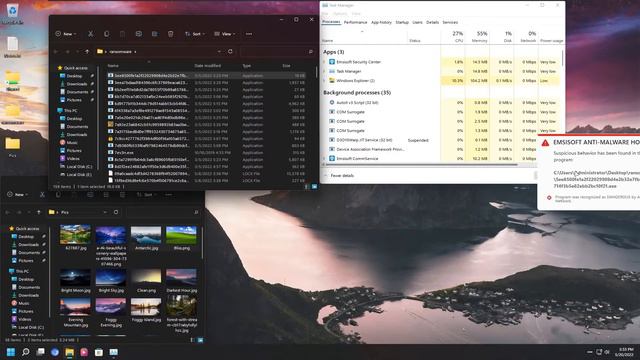The height and width of the screenshot is (360, 640).
Task: Open Sort dropdown in ransomware window
Action: click(195, 34)
